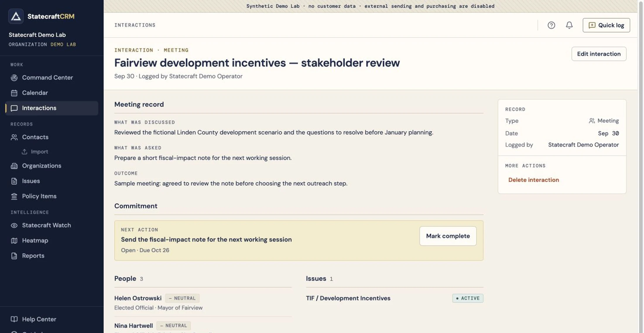Click the 'Open · Due Oct 26' status text
Screen dimensions: 644x333
[145, 250]
